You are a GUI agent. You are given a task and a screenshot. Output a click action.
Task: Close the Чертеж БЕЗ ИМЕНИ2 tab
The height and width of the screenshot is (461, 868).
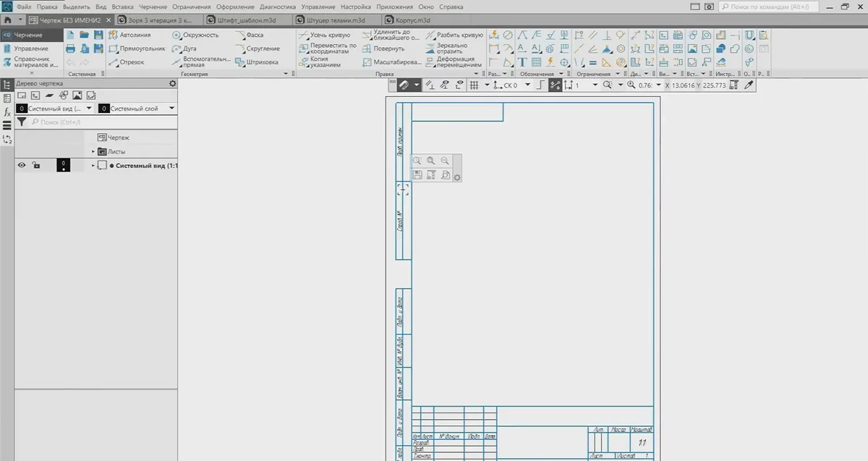pos(109,20)
